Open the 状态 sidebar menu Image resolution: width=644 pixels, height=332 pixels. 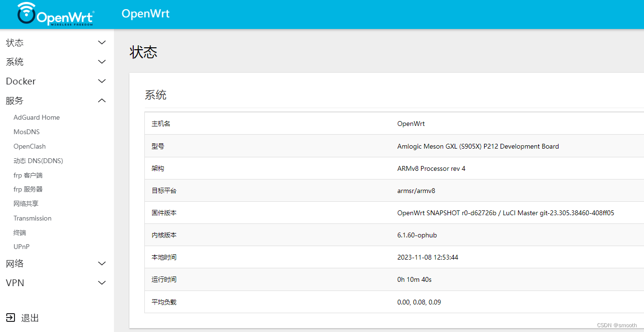tap(14, 43)
